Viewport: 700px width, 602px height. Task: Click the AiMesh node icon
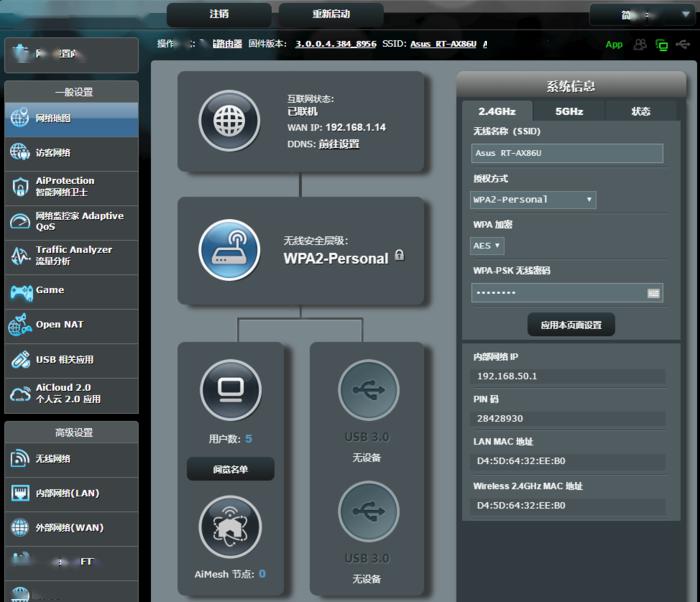[230, 527]
